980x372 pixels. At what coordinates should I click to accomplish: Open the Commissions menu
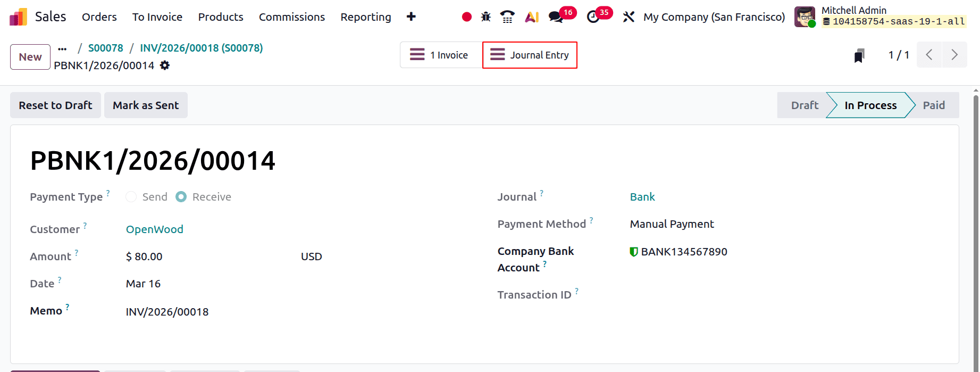(x=292, y=17)
